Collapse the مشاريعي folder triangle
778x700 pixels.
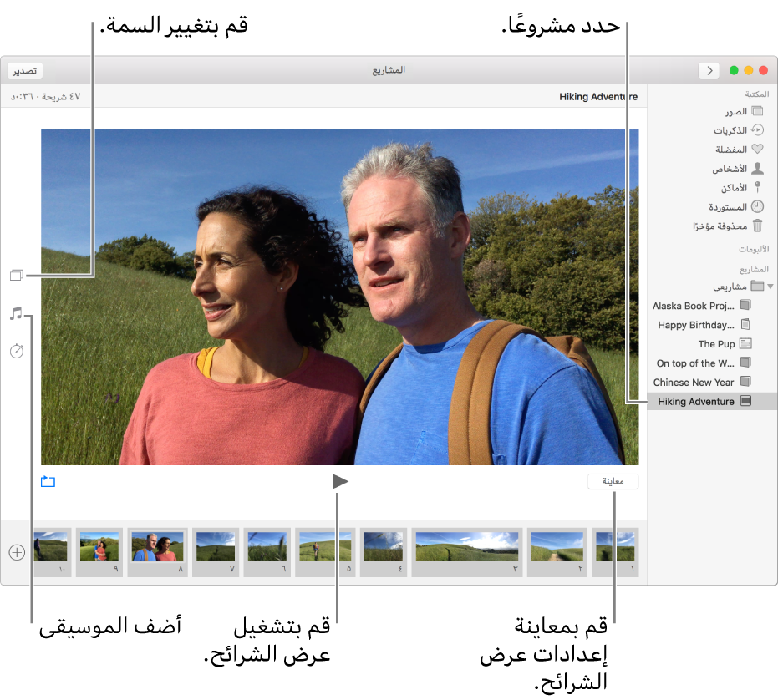770,287
